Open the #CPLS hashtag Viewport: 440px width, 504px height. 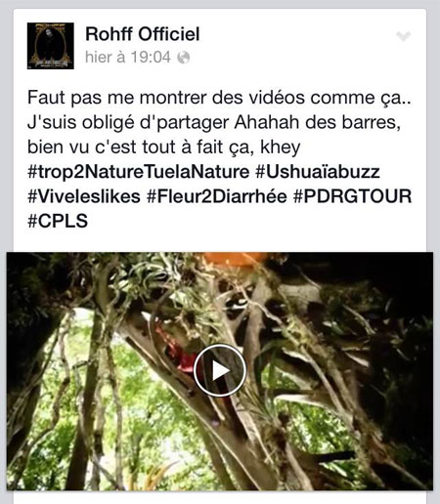58,221
